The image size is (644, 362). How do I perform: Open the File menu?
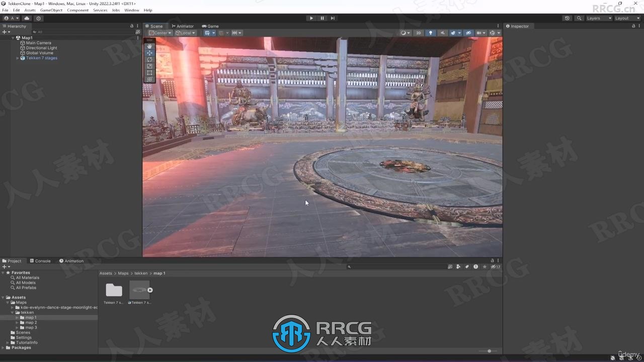[x=5, y=10]
